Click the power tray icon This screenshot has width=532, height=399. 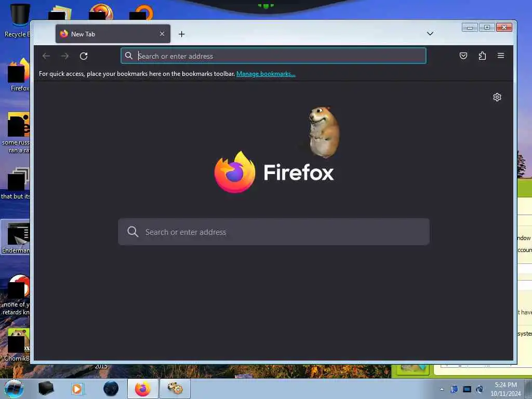[480, 389]
